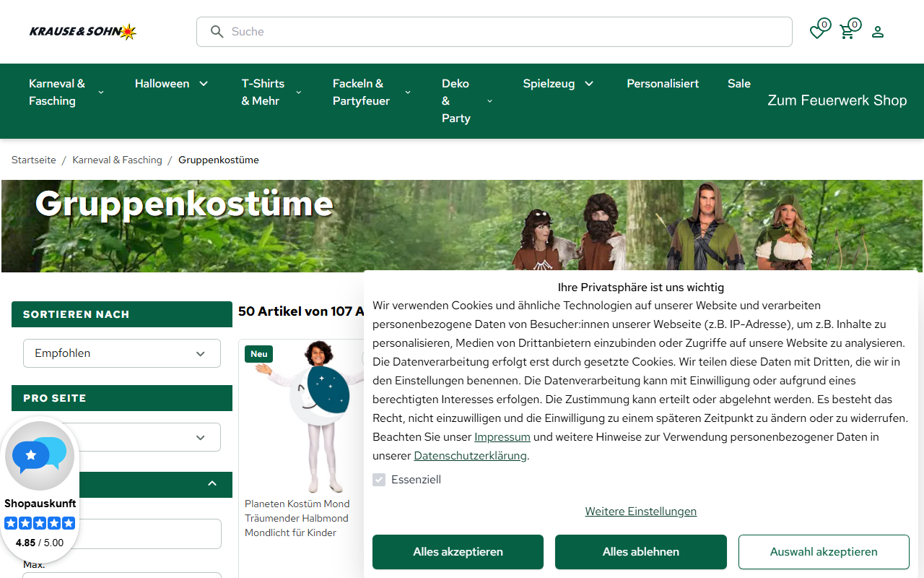Open the Sale menu item
This screenshot has width=924, height=578.
(739, 84)
